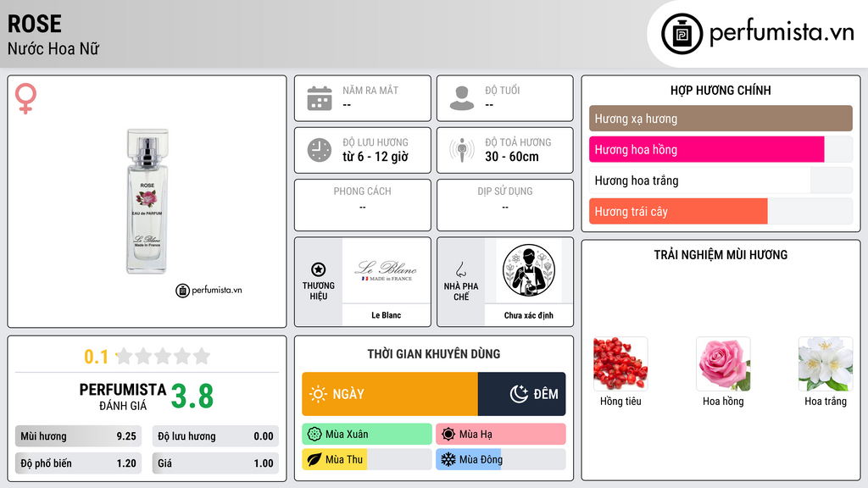The height and width of the screenshot is (488, 868).
Task: Click the flower icon for Mùa Xuân
Action: (314, 435)
